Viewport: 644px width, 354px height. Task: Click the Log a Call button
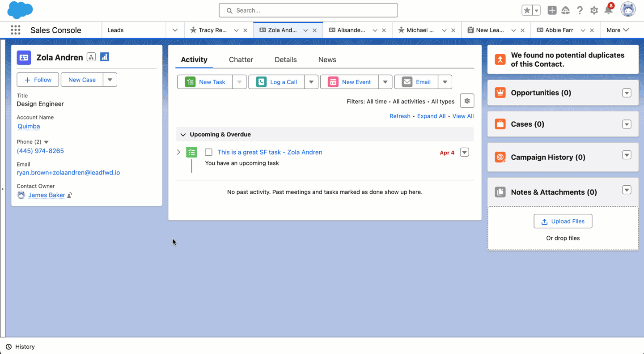(276, 82)
